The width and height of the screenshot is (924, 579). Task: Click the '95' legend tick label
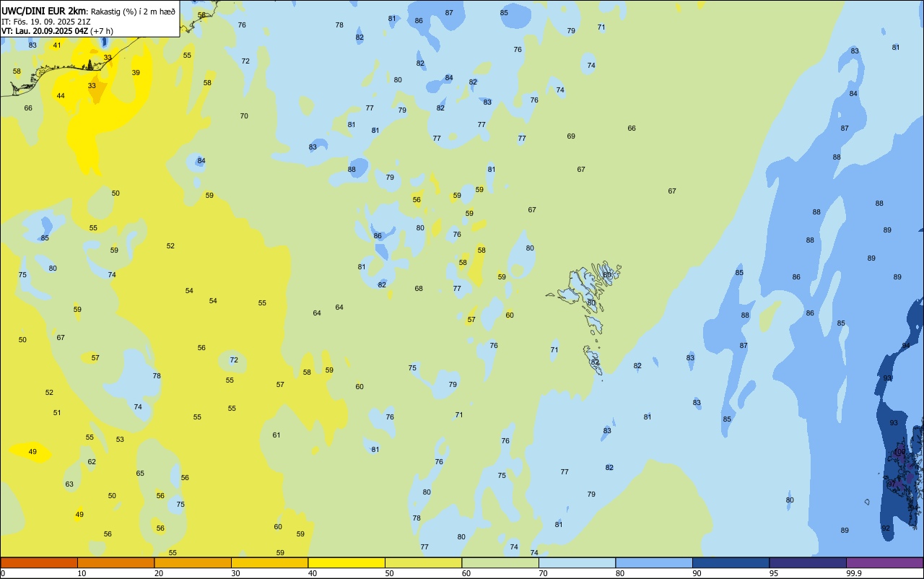[x=774, y=573]
